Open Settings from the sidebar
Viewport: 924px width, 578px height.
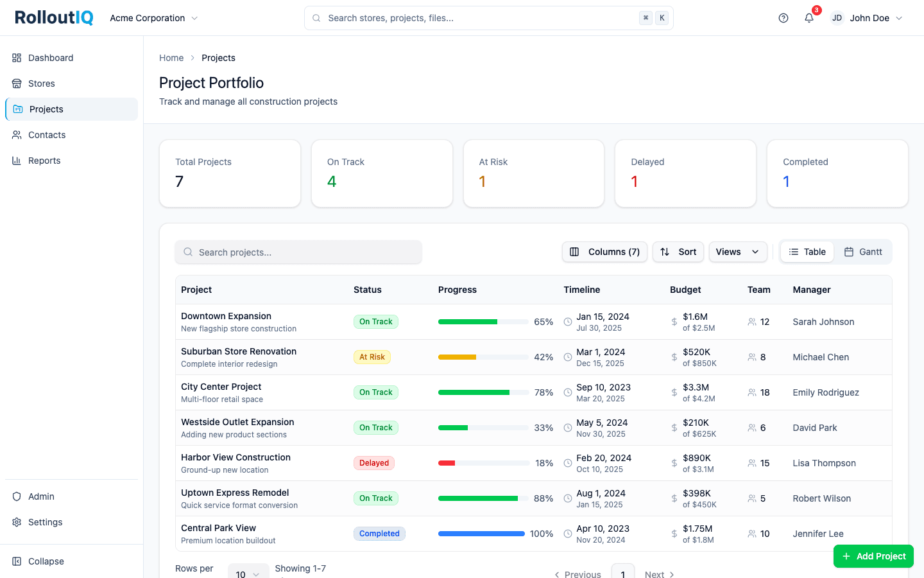(44, 522)
